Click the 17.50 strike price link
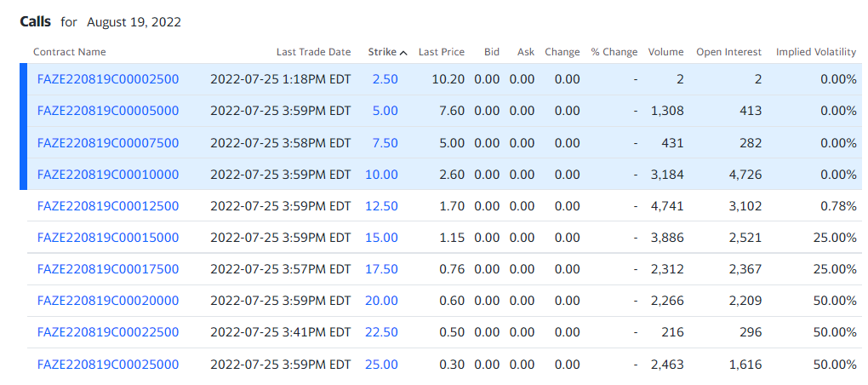This screenshot has height=385, width=868. pyautogui.click(x=381, y=269)
